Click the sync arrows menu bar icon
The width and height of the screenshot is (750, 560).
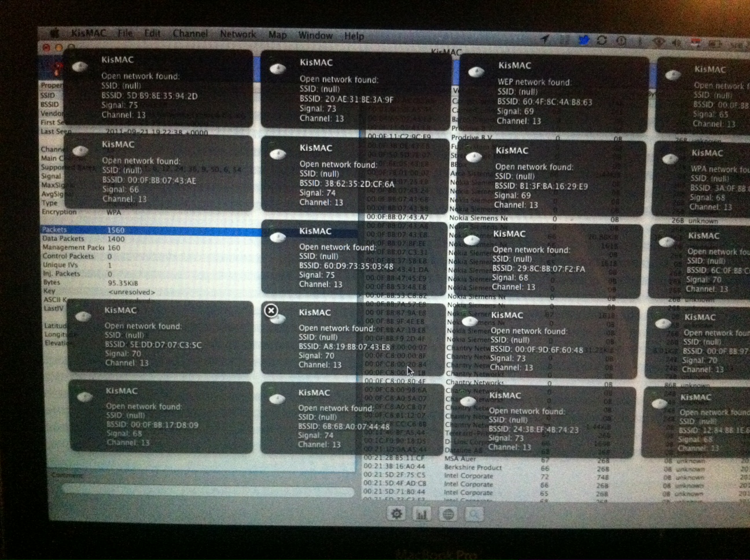tap(602, 40)
